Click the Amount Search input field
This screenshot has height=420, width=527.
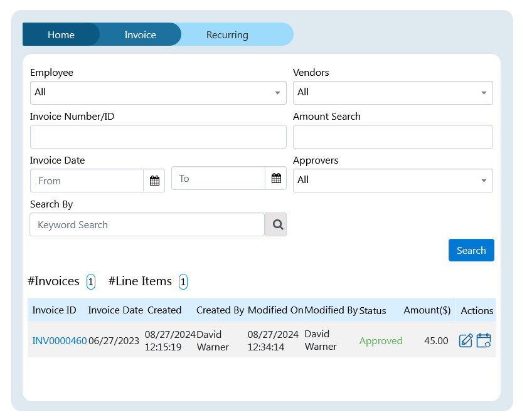click(x=393, y=137)
